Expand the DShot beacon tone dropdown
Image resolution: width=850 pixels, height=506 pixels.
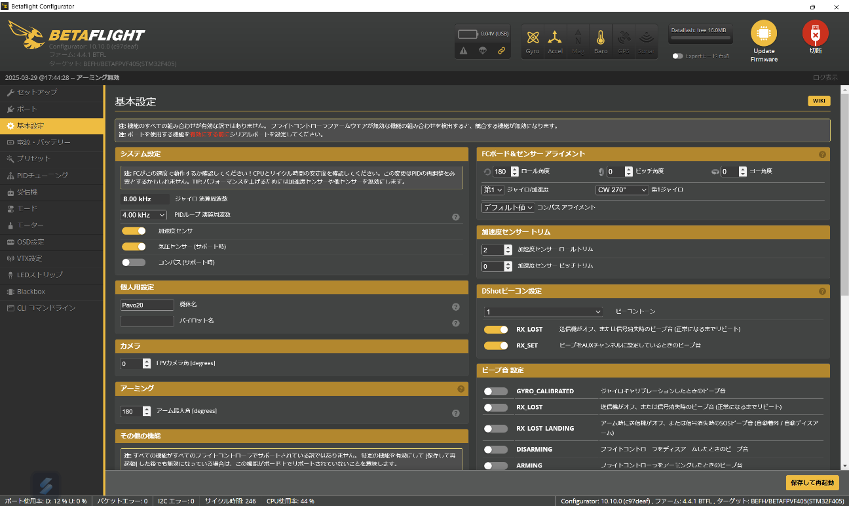tap(541, 311)
